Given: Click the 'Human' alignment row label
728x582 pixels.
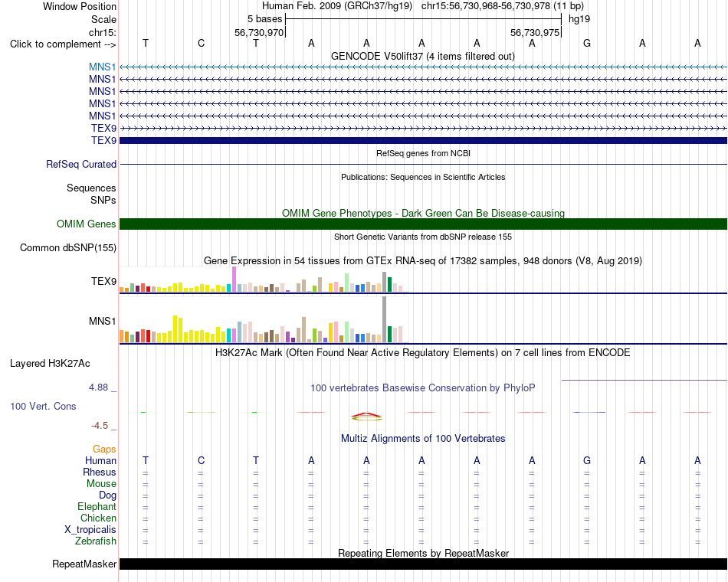Looking at the screenshot, I should (x=100, y=461).
